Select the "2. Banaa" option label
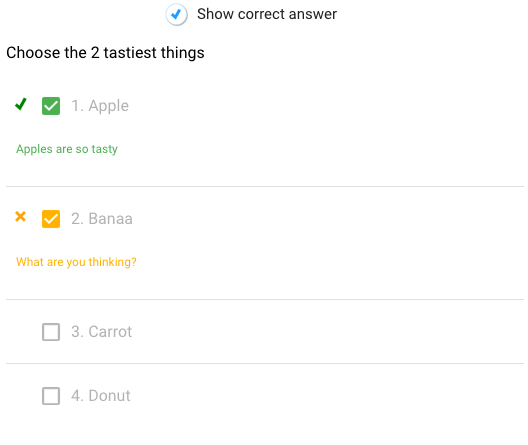 coord(102,219)
